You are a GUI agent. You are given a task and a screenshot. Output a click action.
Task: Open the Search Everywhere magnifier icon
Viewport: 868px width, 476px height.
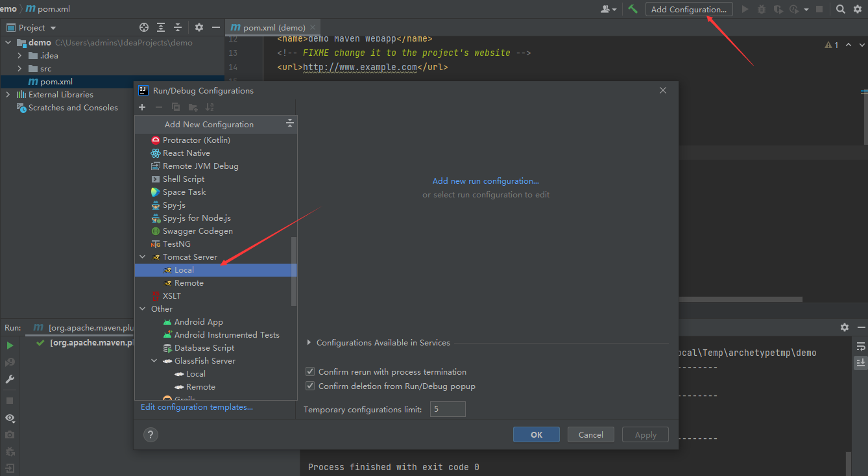(840, 9)
